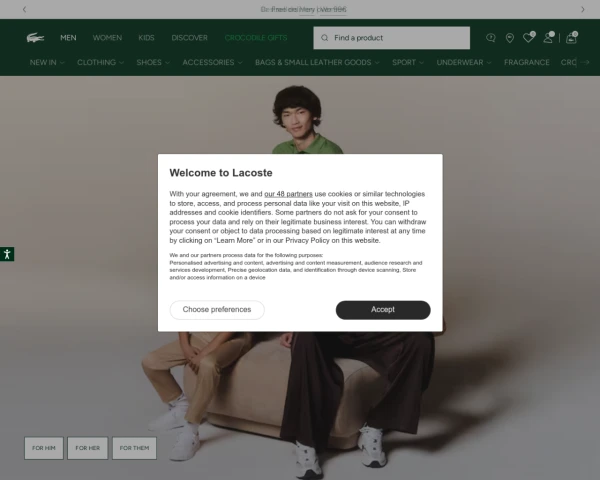Expand the Clothing dropdown menu
This screenshot has width=600, height=480.
click(x=100, y=62)
